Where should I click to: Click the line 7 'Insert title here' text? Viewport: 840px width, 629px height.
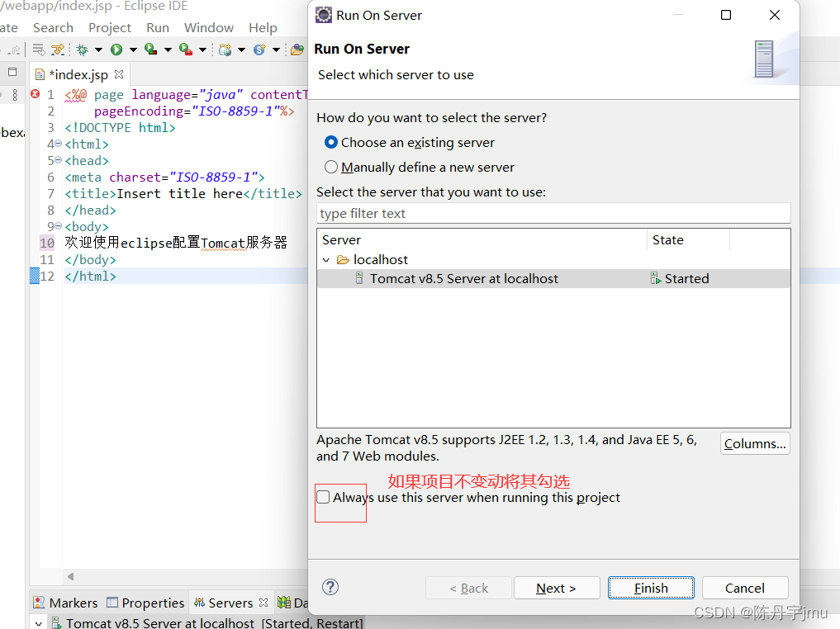179,193
